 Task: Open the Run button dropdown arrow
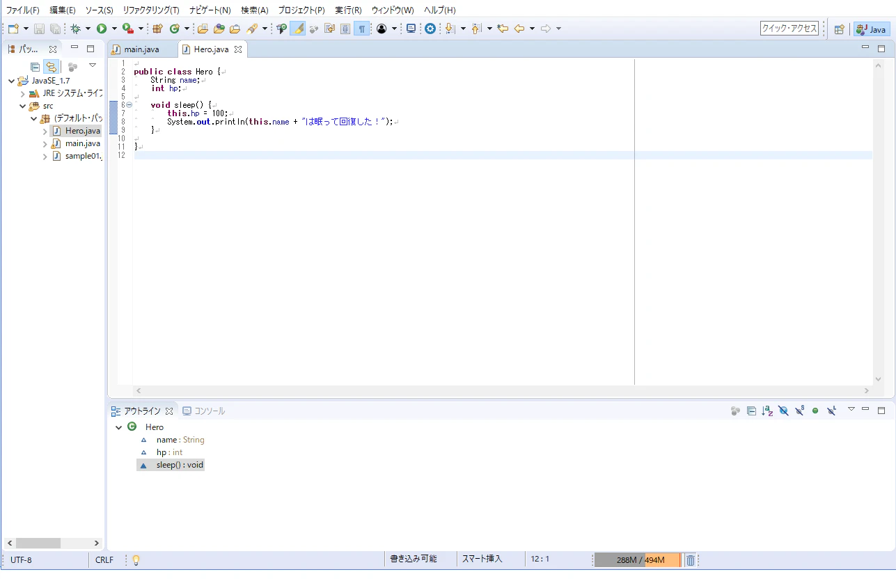114,29
